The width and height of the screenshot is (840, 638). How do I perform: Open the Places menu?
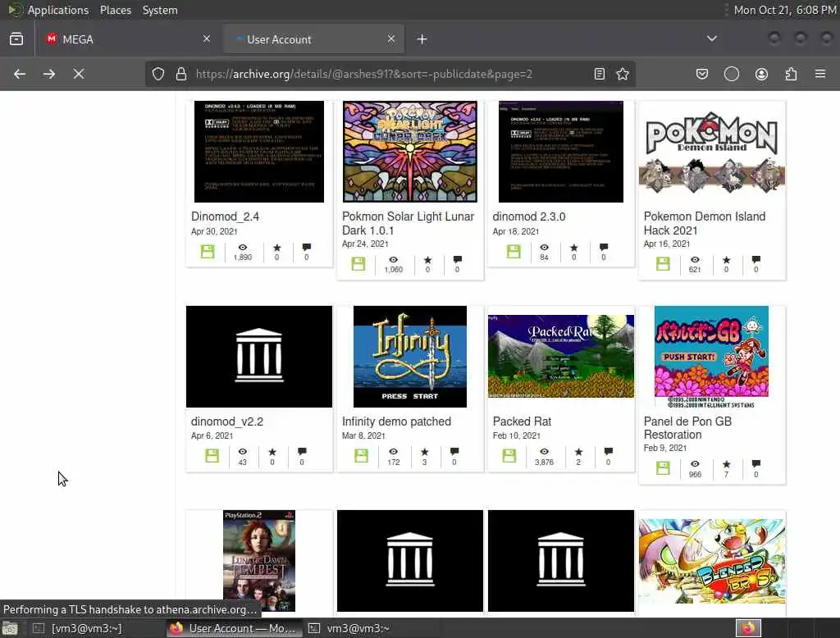click(x=115, y=10)
